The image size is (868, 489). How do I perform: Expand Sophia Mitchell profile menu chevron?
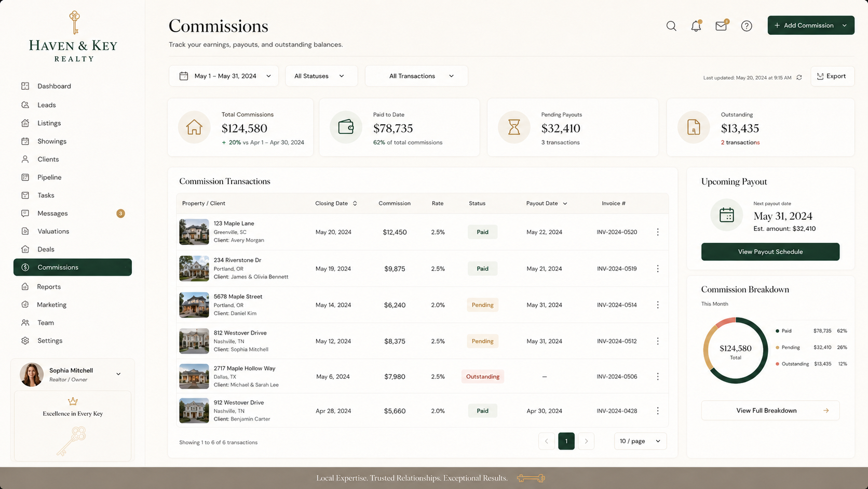click(x=118, y=374)
